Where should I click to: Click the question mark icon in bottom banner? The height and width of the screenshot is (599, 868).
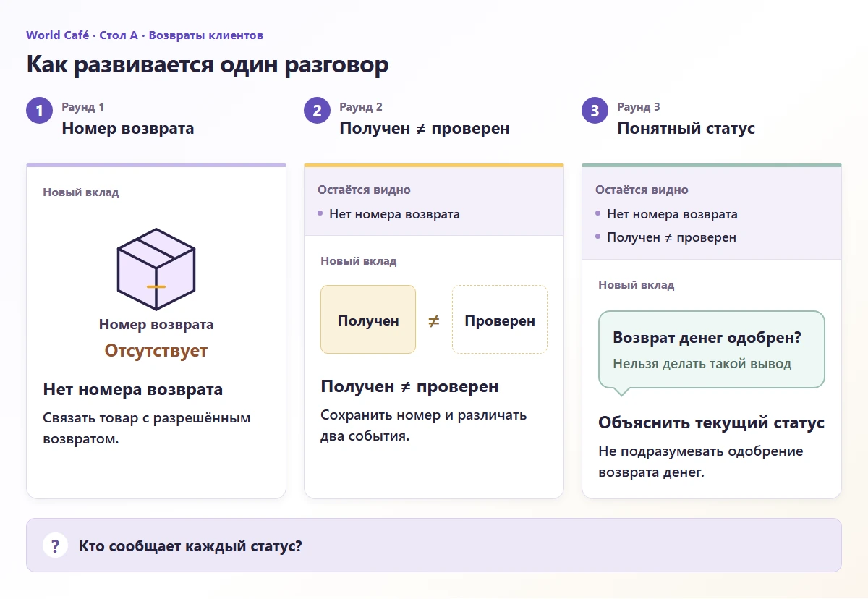(55, 545)
